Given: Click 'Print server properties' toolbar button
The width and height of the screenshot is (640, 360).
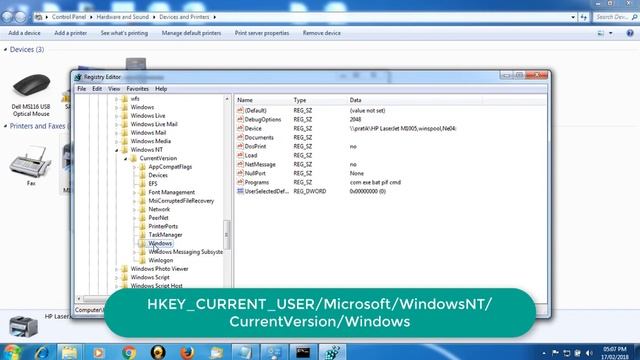Looking at the screenshot, I should [262, 33].
